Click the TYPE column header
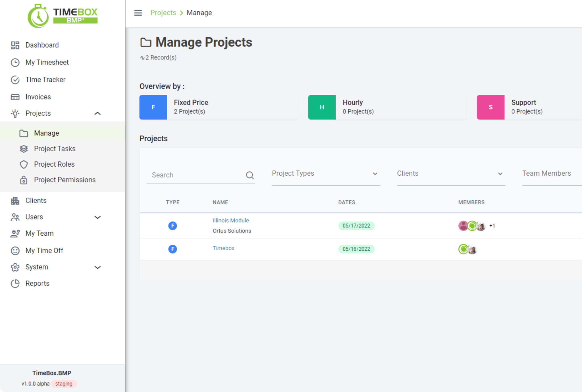This screenshot has width=582, height=392. (173, 202)
